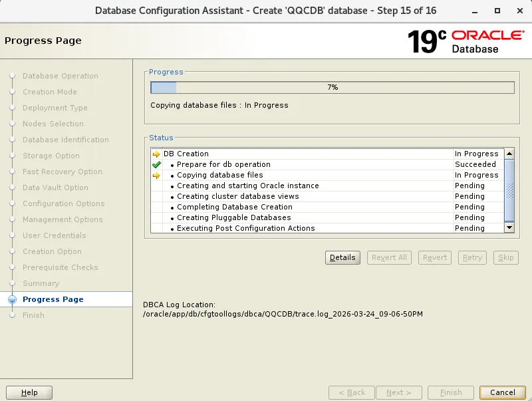The width and height of the screenshot is (532, 401).
Task: Select Finish step in sidebar
Action: (x=33, y=315)
